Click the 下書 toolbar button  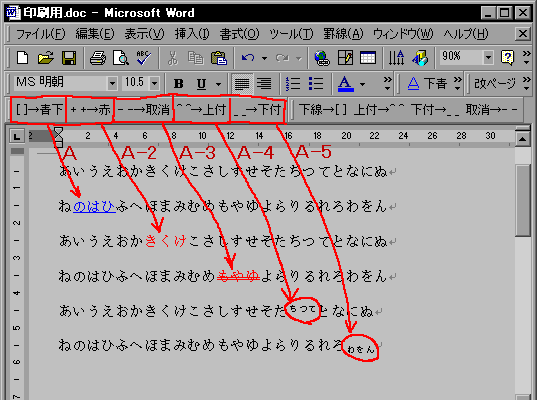[x=427, y=83]
